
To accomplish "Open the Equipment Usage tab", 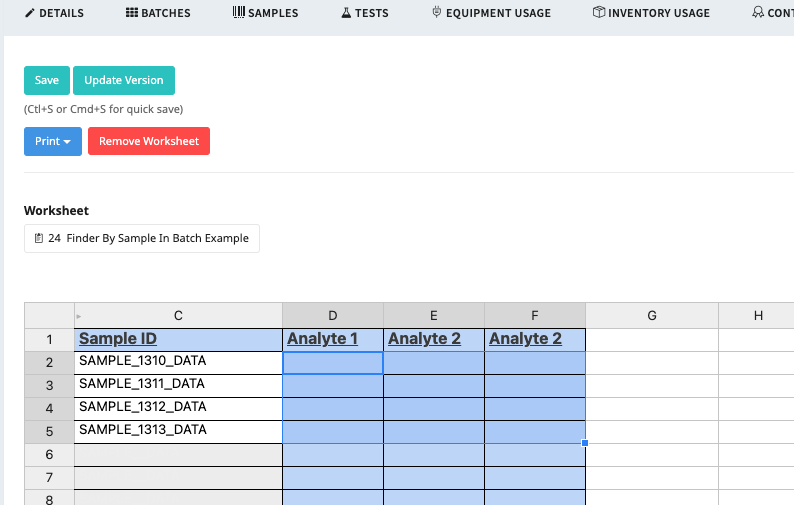I will pyautogui.click(x=491, y=13).
